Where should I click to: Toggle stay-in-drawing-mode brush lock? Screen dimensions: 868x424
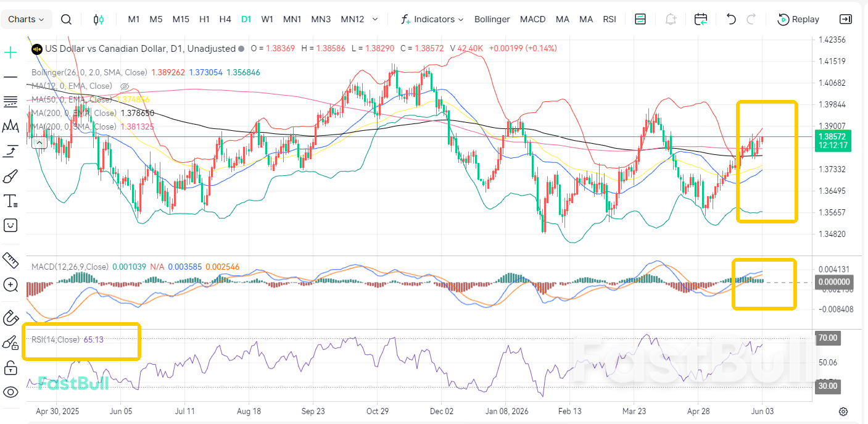tap(10, 343)
